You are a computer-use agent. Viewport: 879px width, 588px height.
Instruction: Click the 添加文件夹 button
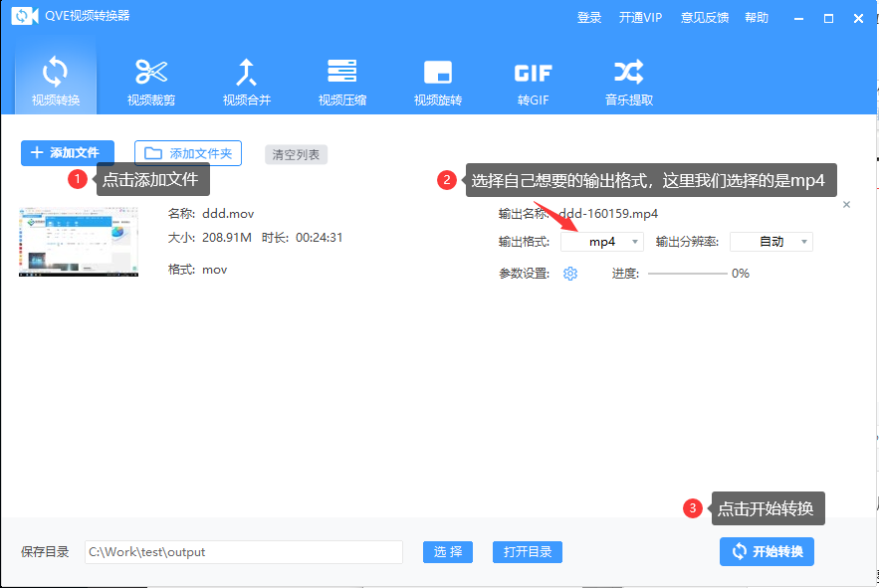(188, 153)
